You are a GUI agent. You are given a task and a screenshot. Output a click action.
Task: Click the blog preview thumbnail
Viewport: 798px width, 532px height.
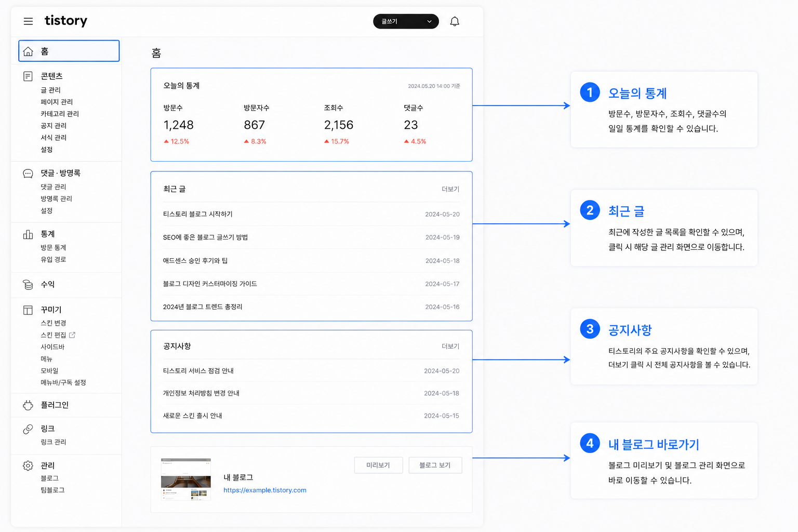click(x=186, y=479)
